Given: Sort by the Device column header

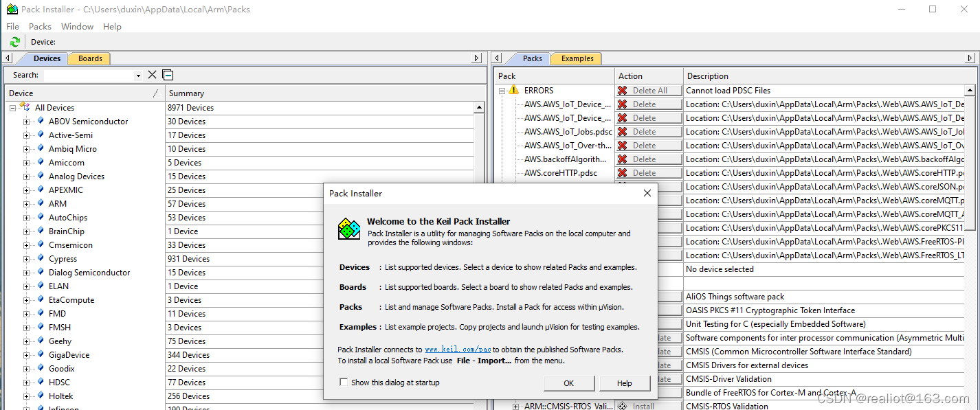Looking at the screenshot, I should tap(85, 93).
